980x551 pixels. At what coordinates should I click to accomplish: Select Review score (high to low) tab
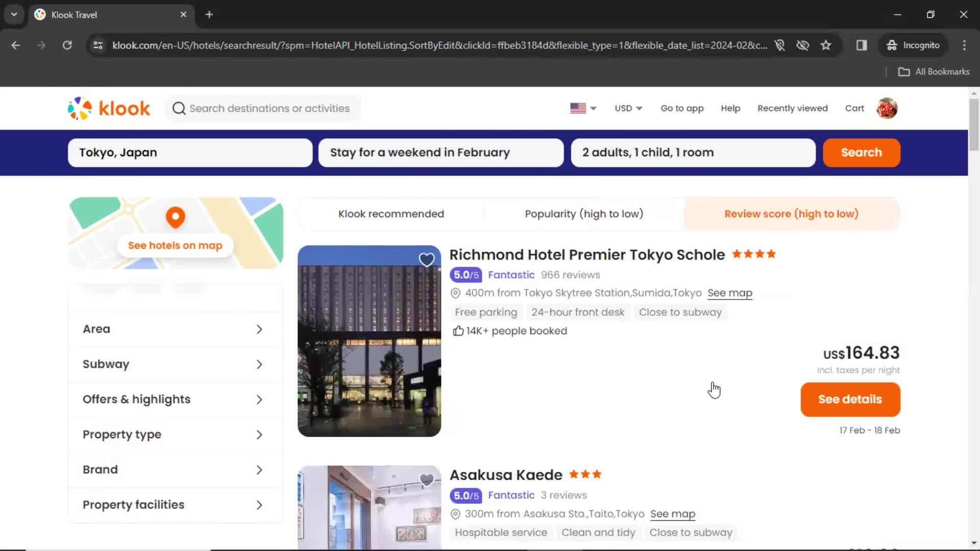click(x=791, y=214)
